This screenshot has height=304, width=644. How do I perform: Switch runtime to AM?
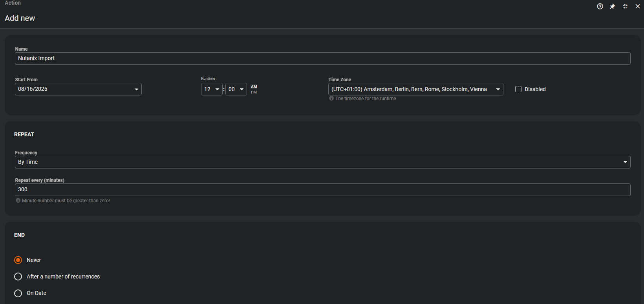click(x=254, y=87)
